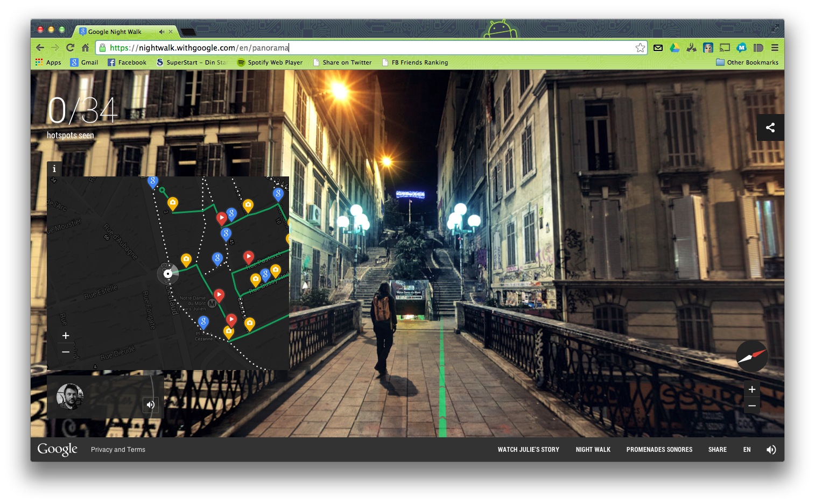
Task: Reload the page with the refresh icon
Action: click(70, 47)
